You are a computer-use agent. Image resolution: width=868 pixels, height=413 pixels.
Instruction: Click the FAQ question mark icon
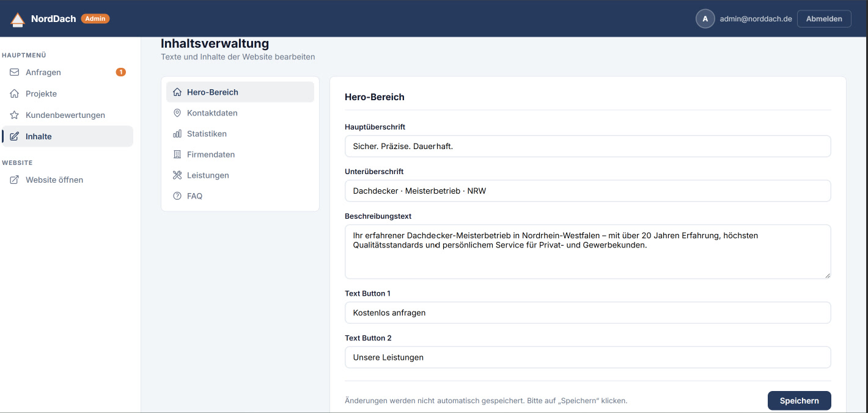pos(177,196)
